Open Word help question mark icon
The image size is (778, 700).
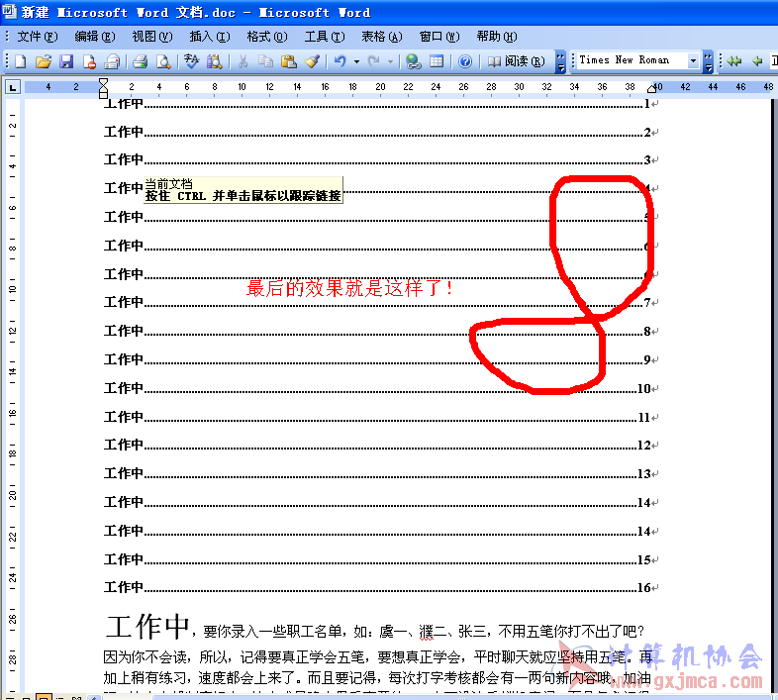[x=465, y=61]
